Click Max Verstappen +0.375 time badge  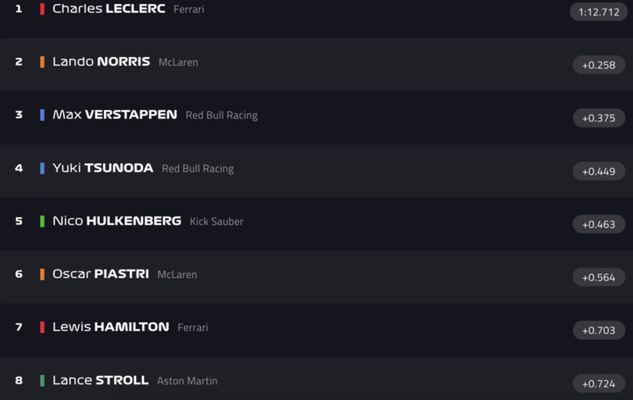(x=599, y=118)
